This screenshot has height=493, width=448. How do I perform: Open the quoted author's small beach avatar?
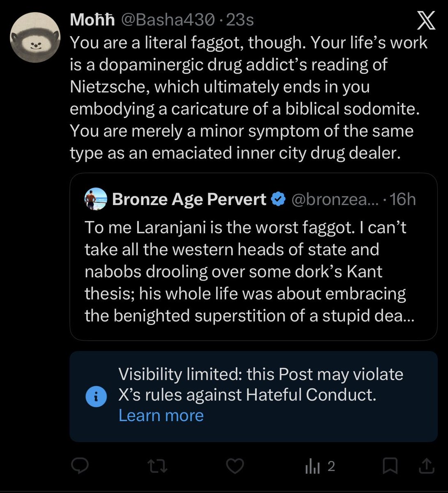(x=96, y=199)
